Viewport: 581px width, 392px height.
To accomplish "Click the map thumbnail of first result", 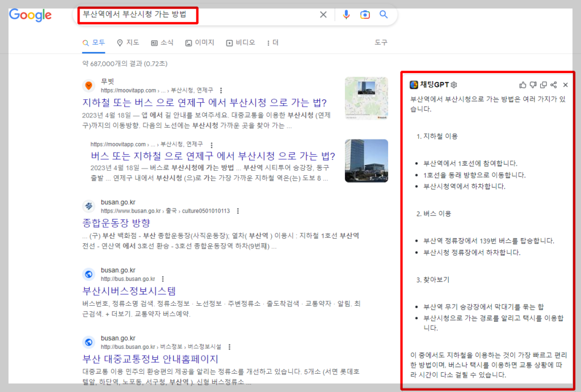I will [x=366, y=98].
